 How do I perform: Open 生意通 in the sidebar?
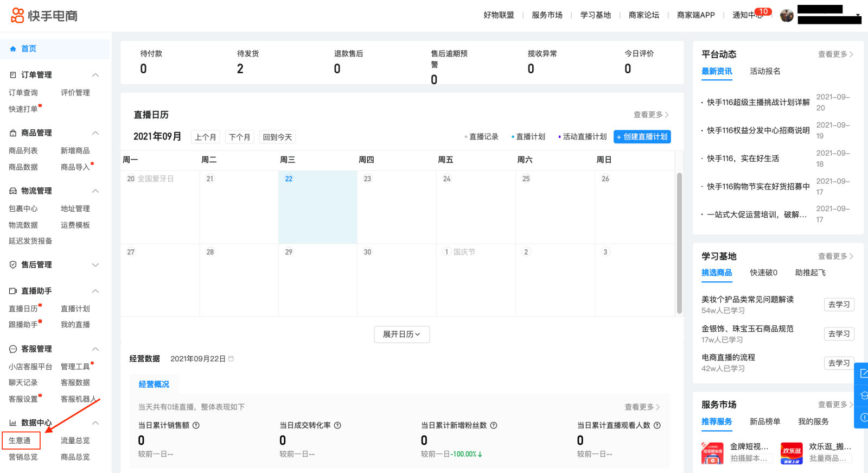[x=20, y=441]
